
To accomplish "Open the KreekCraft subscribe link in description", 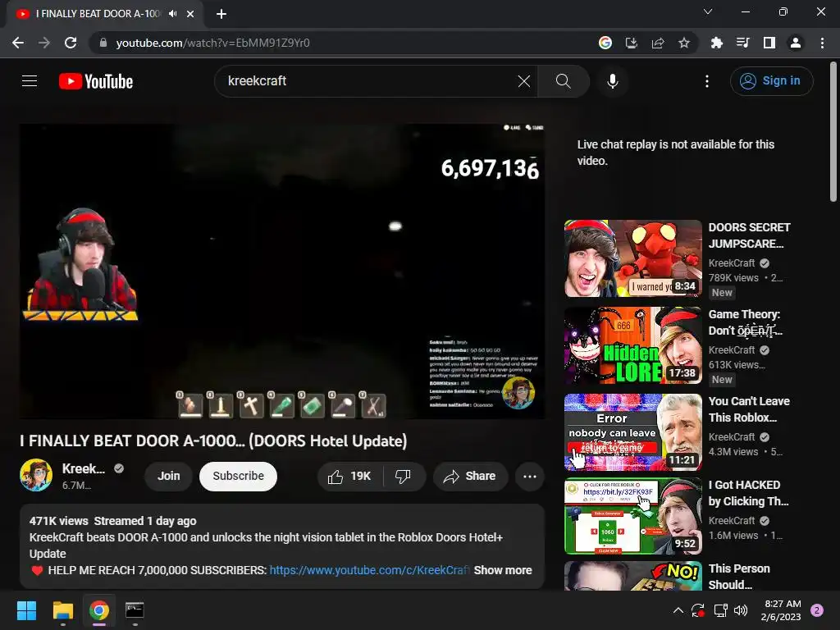I will pyautogui.click(x=368, y=571).
